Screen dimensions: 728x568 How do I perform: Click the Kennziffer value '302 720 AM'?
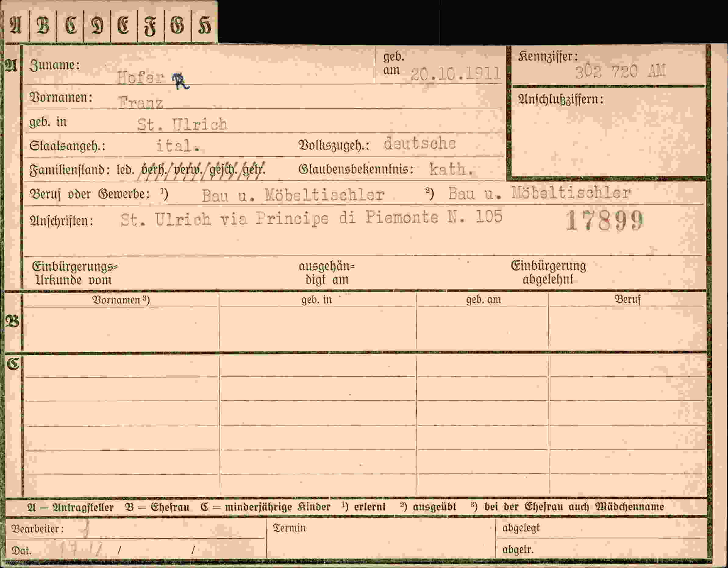[x=620, y=72]
